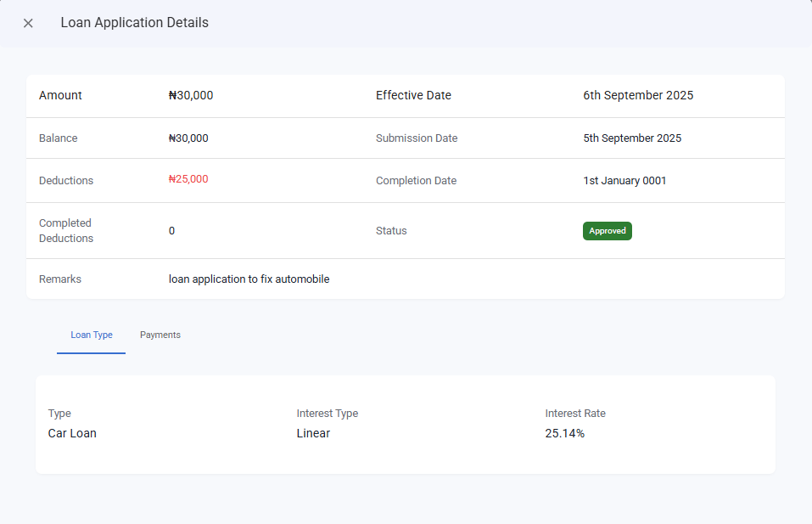Screen dimensions: 812x524
Task: Click the green Approved status badge
Action: [607, 231]
